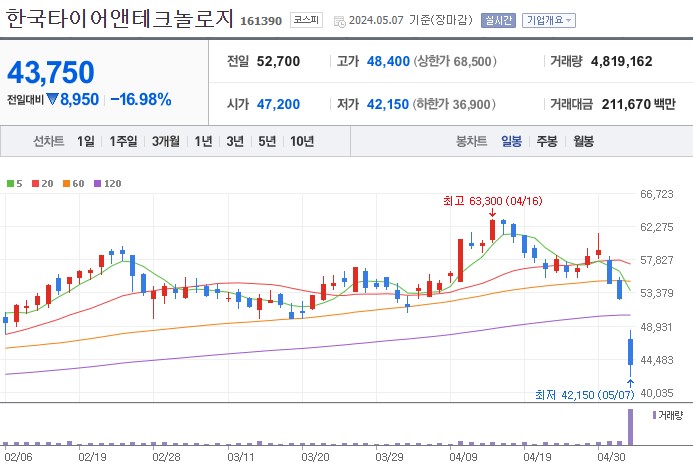Select the 3개월 line chart tab
The image size is (693, 470).
166,141
